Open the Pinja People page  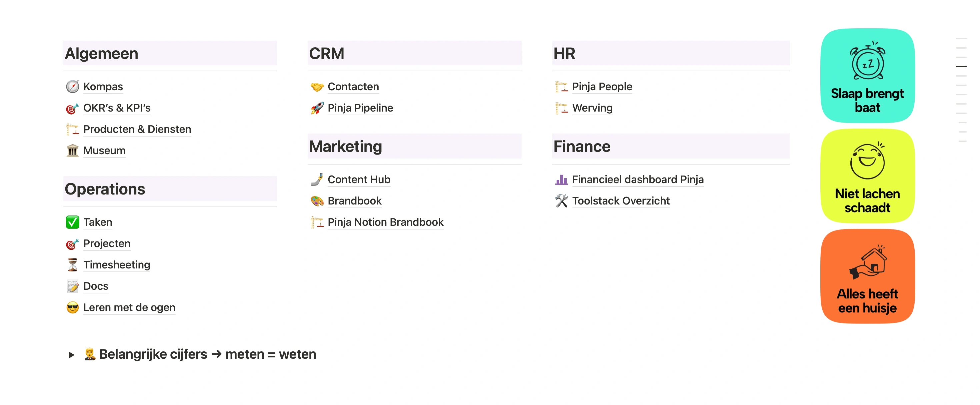602,87
